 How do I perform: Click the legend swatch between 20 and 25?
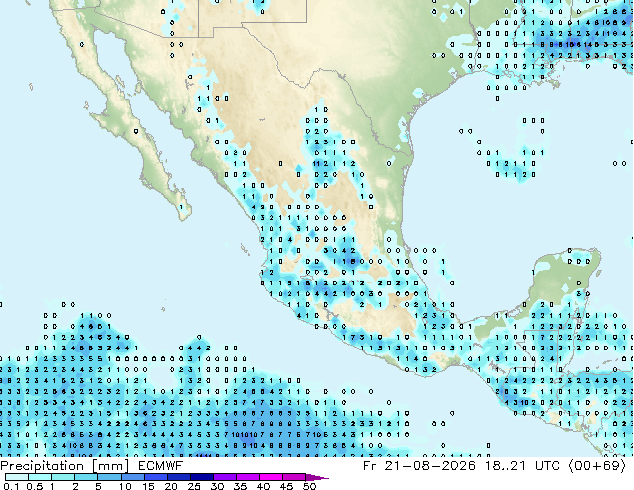coord(179,477)
